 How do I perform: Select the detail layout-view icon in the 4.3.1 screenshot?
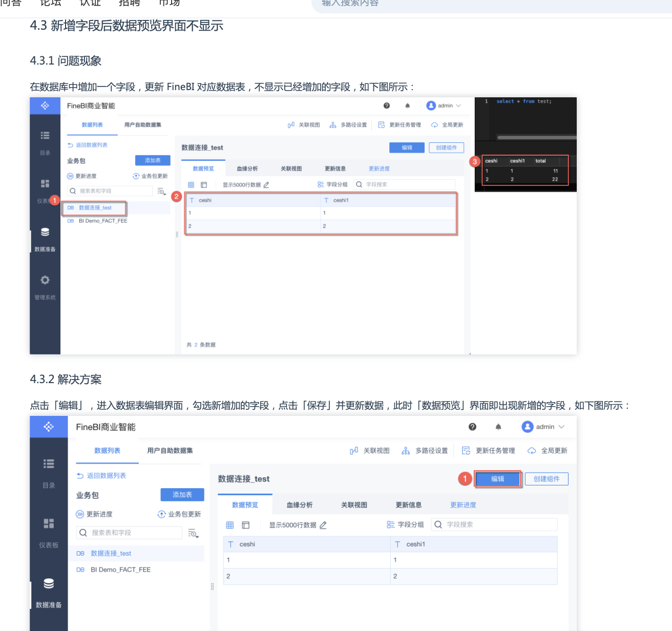pos(204,184)
